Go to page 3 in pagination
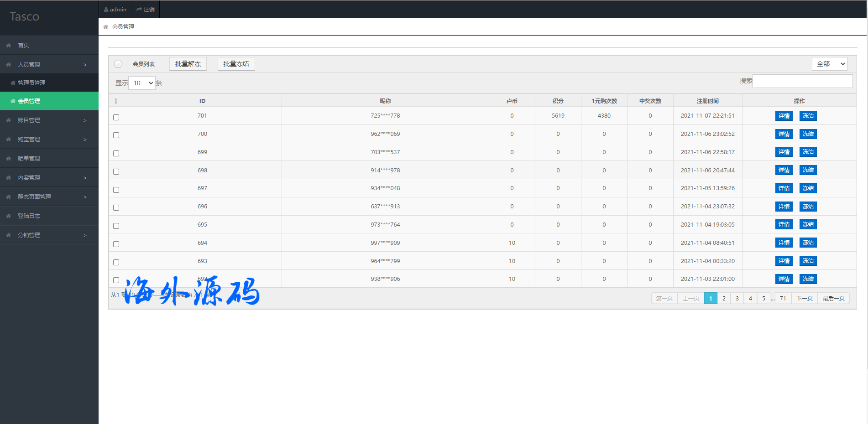 [737, 299]
